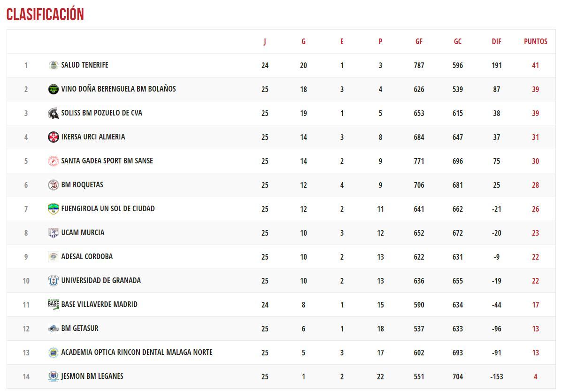Screen dimensions: 561x392
Task: Click the Vino Doña Berenguela BM Bolaños crest
Action: (x=54, y=89)
